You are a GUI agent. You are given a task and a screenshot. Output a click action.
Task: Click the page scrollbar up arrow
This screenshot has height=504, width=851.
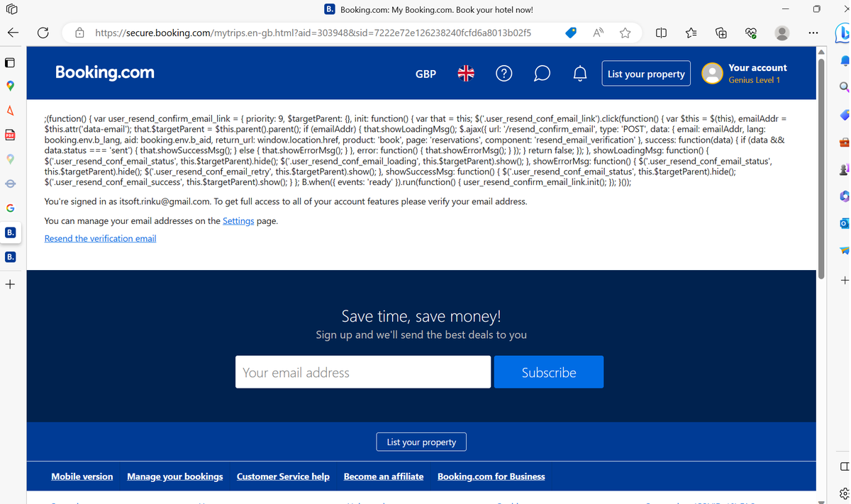click(x=822, y=52)
